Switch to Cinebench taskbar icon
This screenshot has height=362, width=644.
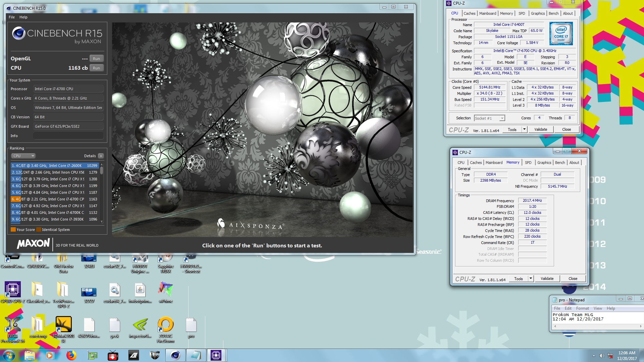175,355
